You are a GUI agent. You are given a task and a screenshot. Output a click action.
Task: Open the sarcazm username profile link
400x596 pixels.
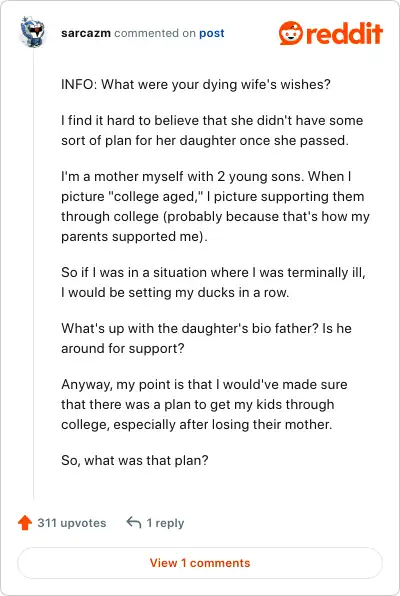[86, 33]
